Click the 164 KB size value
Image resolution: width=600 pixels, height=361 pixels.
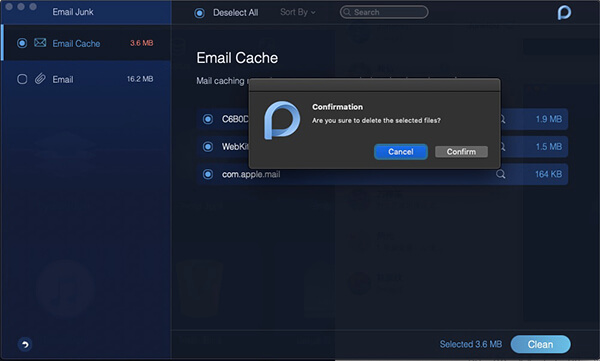[x=548, y=174]
